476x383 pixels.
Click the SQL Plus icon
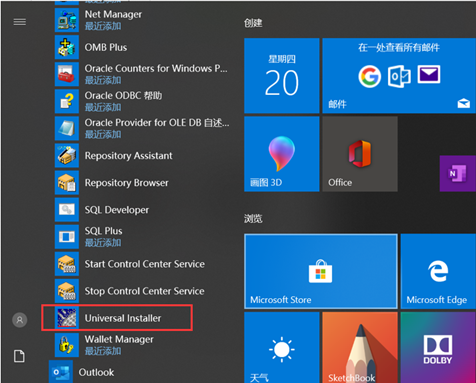coord(67,237)
